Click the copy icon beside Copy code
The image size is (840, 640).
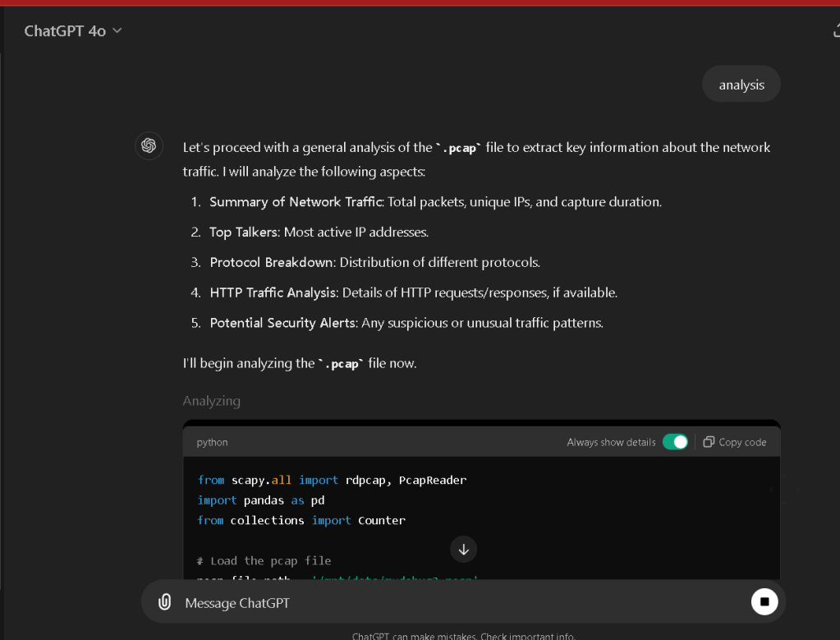tap(709, 442)
